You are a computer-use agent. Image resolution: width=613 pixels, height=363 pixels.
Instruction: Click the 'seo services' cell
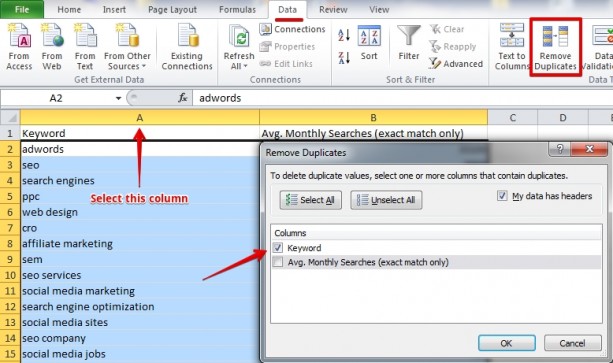point(140,275)
